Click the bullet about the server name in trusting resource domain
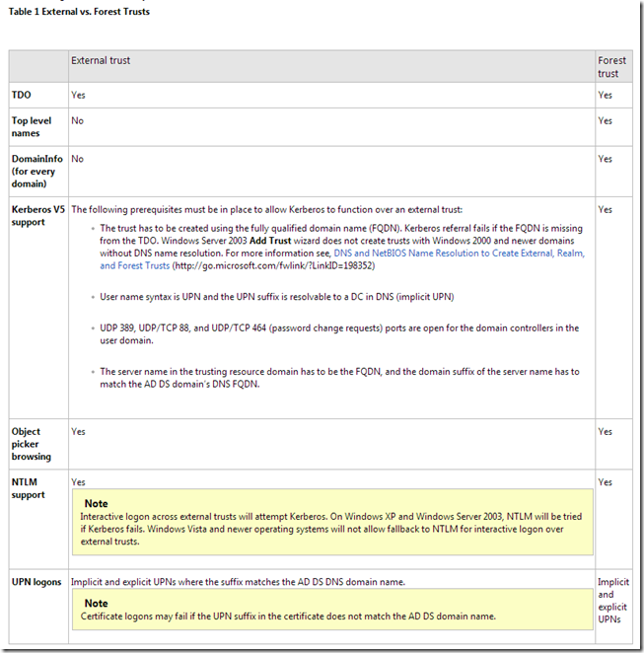The width and height of the screenshot is (644, 653). click(339, 378)
